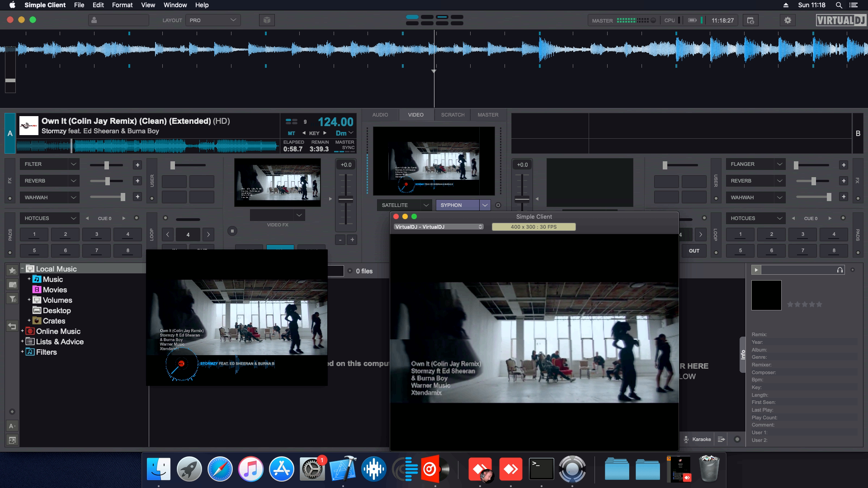The width and height of the screenshot is (868, 488).
Task: Click deck B FLANGER effect plus button
Action: click(843, 165)
